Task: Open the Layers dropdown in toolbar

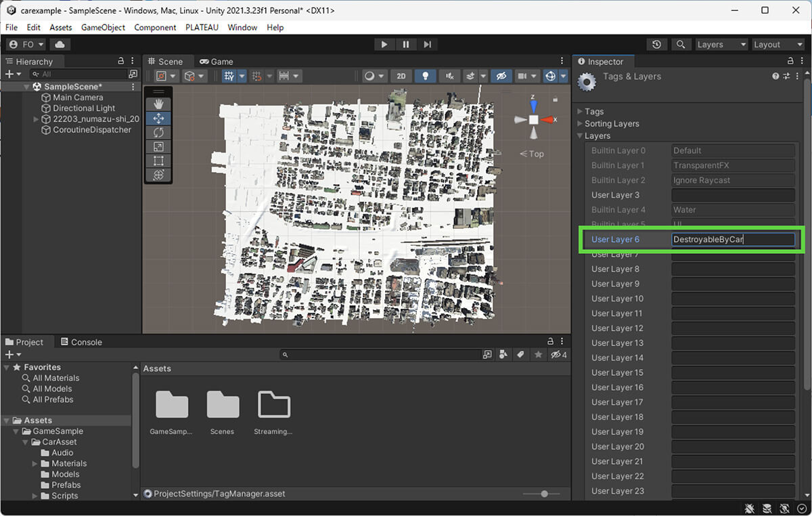Action: (x=721, y=45)
